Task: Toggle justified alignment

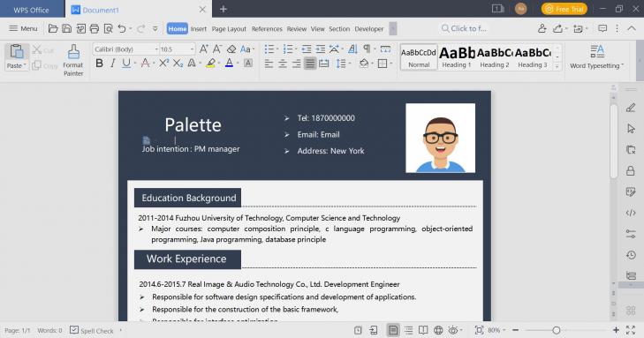Action: pos(310,64)
